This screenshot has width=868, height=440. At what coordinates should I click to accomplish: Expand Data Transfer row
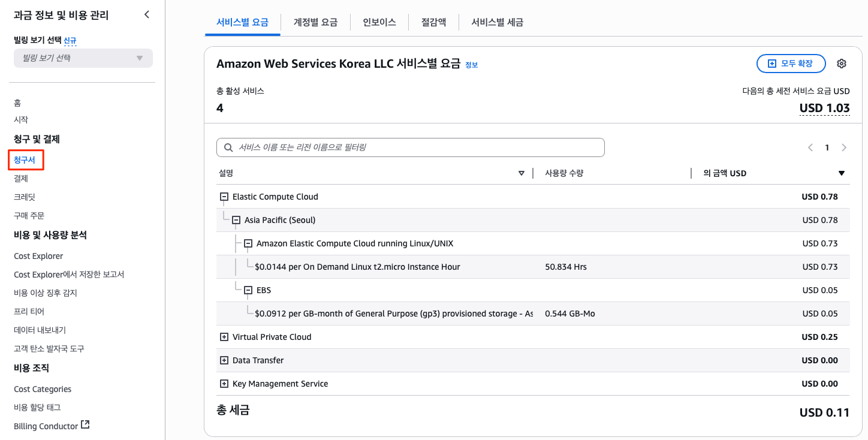[x=224, y=360]
